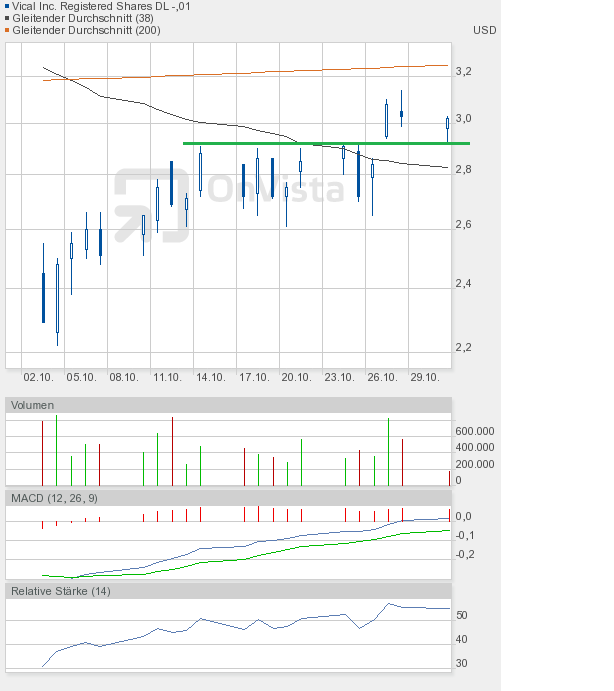This screenshot has height=691, width=614.
Task: Click the first filled candlestick on 02.10.
Action: [x=43, y=298]
